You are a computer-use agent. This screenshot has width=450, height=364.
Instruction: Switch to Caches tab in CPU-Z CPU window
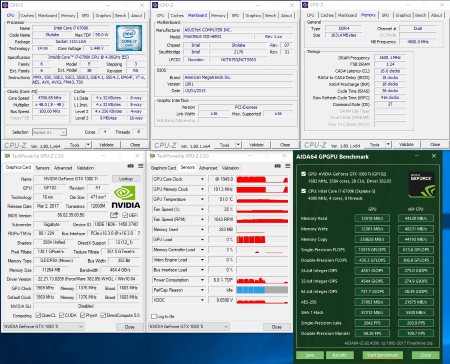coord(27,15)
